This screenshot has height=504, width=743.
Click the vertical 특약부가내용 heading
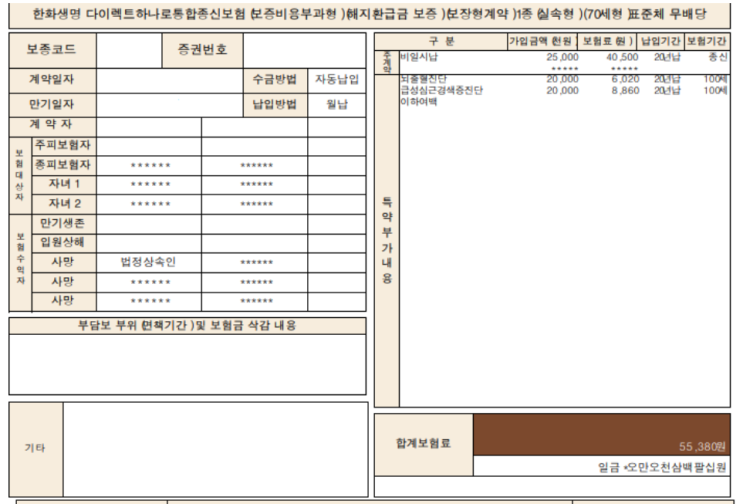click(387, 240)
